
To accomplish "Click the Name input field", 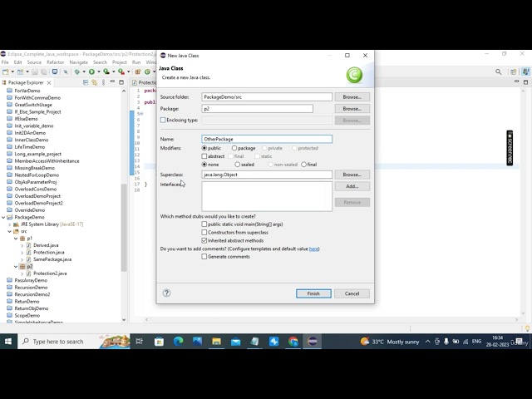I will click(267, 139).
